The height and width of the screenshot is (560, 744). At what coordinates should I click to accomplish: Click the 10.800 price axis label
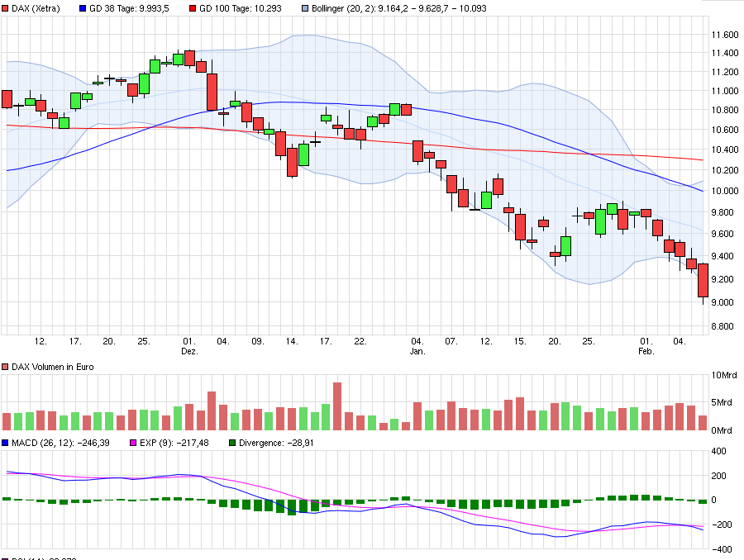(725, 110)
